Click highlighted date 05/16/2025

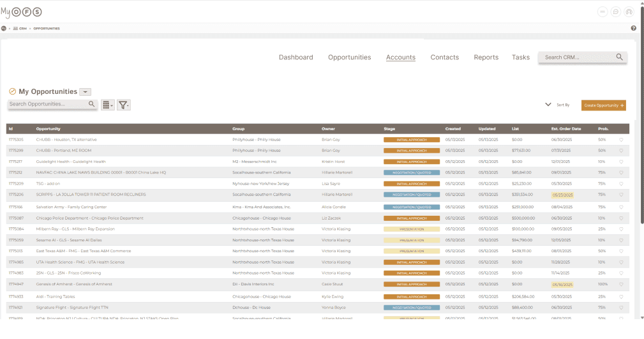(x=562, y=284)
